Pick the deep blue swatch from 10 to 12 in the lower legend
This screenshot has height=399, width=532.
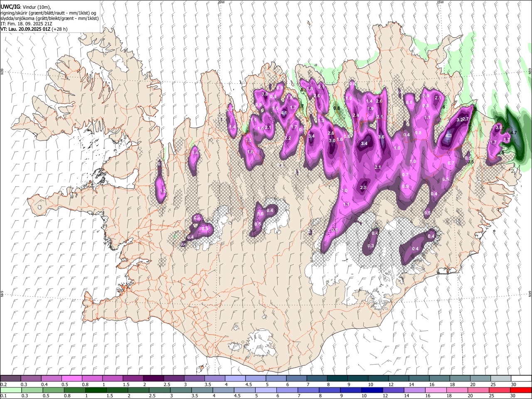pyautogui.click(x=372, y=390)
